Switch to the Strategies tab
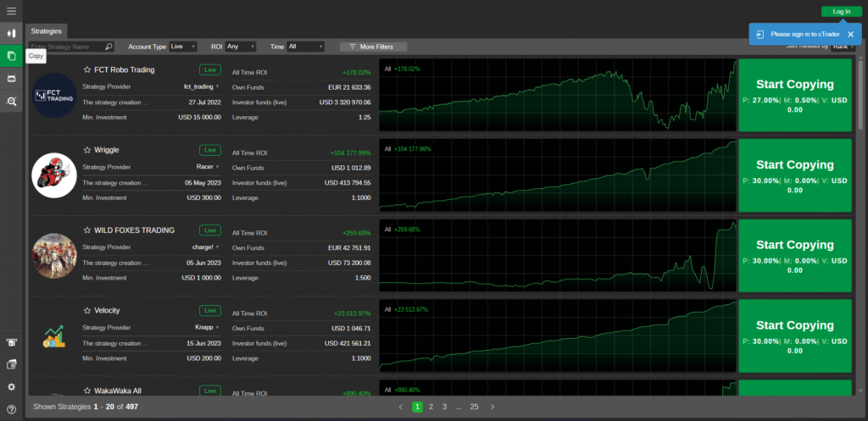The height and width of the screenshot is (421, 868). (x=47, y=30)
